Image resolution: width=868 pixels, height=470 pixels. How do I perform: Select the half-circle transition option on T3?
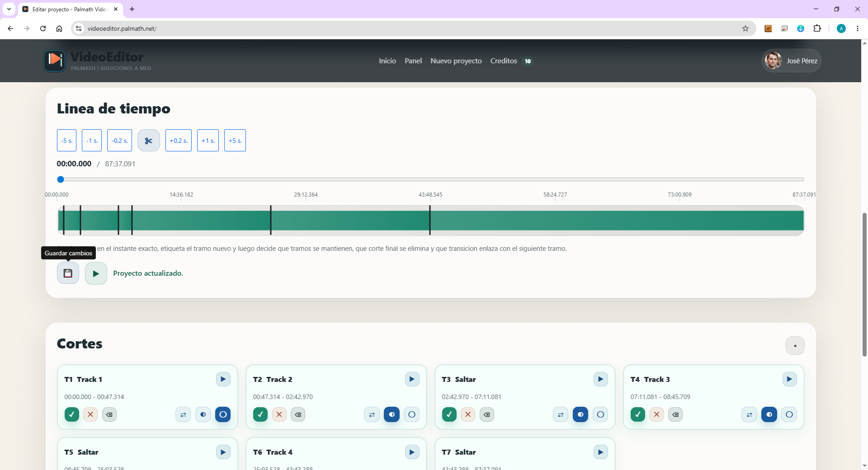pos(580,414)
